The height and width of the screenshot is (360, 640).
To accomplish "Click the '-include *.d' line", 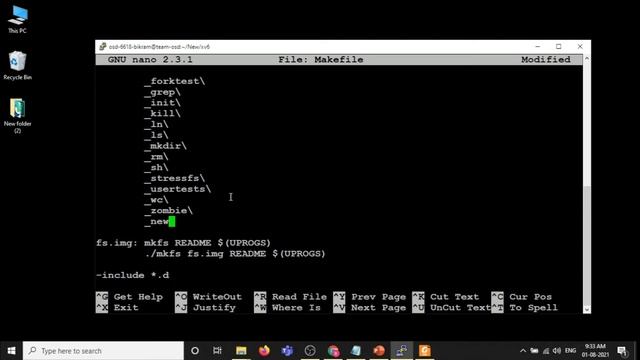I will tap(133, 275).
